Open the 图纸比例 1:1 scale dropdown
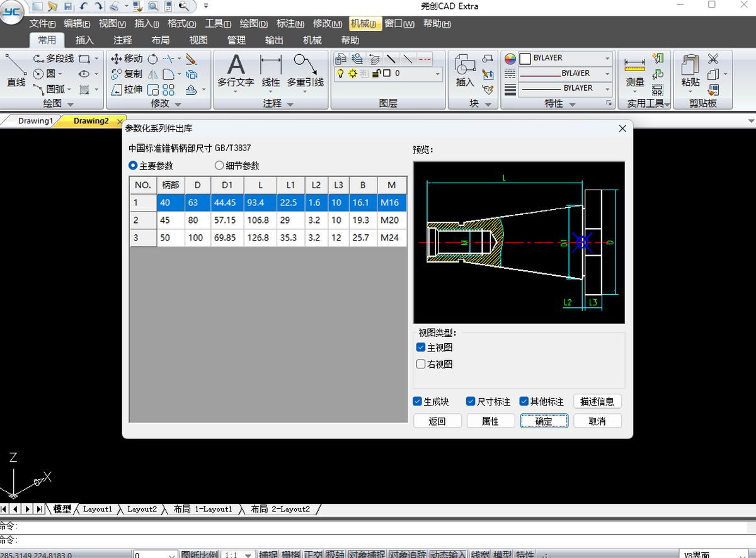This screenshot has height=558, width=756. 239,555
